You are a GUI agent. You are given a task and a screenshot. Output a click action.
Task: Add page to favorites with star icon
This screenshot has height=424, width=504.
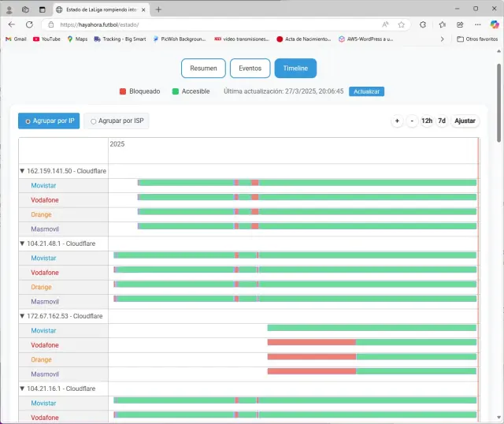(x=402, y=24)
